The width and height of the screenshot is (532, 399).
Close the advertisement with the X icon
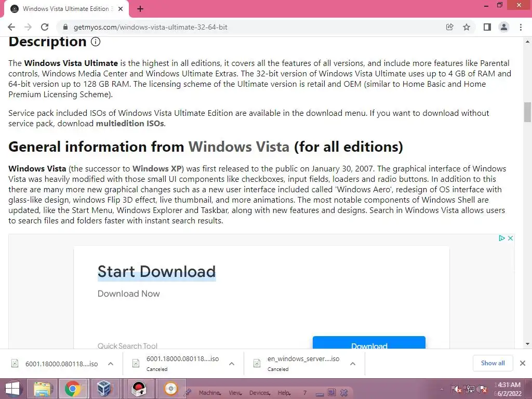click(x=510, y=238)
